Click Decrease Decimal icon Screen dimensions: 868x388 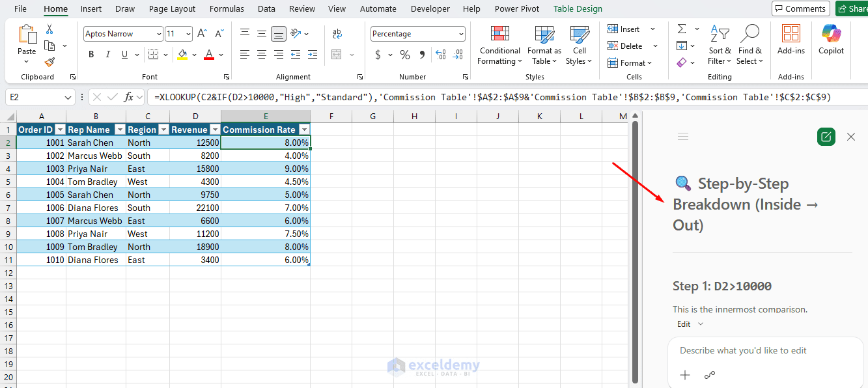458,55
